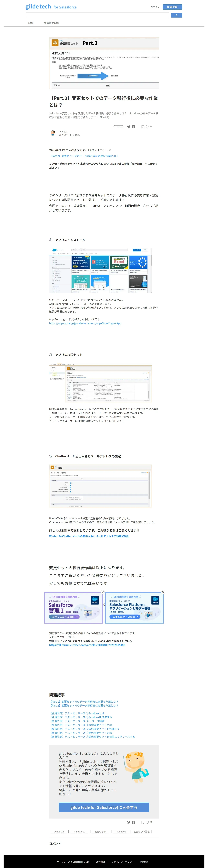Select the 変更セット注意 tag
The width and height of the screenshot is (208, 868).
pos(142,832)
